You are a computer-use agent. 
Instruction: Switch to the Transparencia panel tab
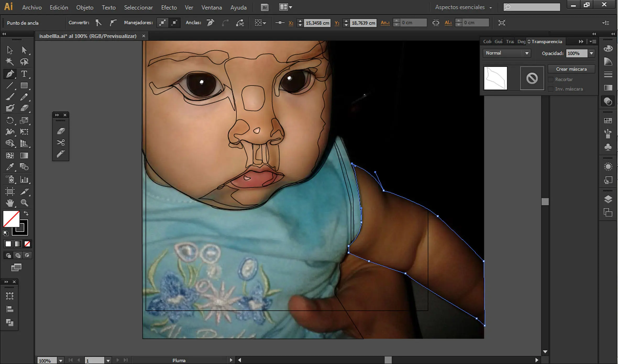547,42
